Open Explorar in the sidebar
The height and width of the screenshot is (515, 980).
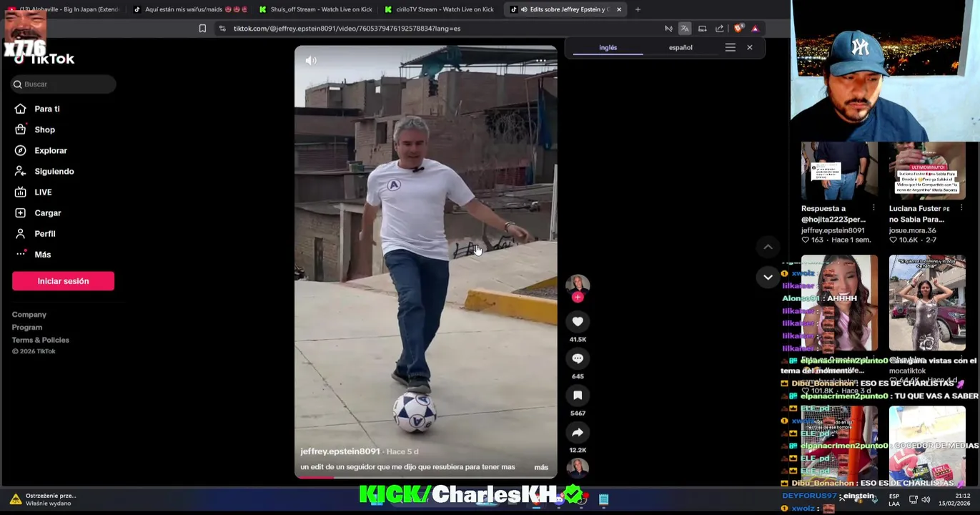(50, 150)
